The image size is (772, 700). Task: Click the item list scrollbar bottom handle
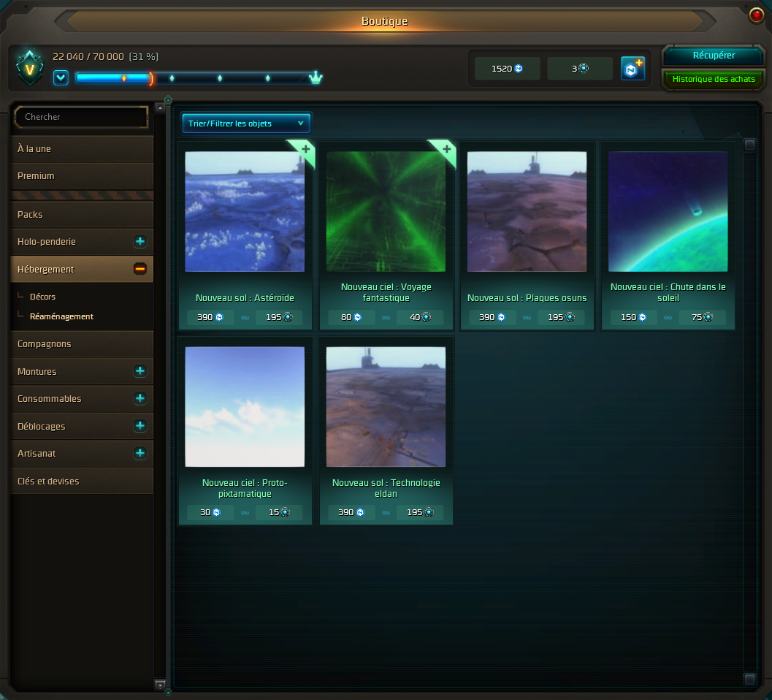tap(749, 680)
